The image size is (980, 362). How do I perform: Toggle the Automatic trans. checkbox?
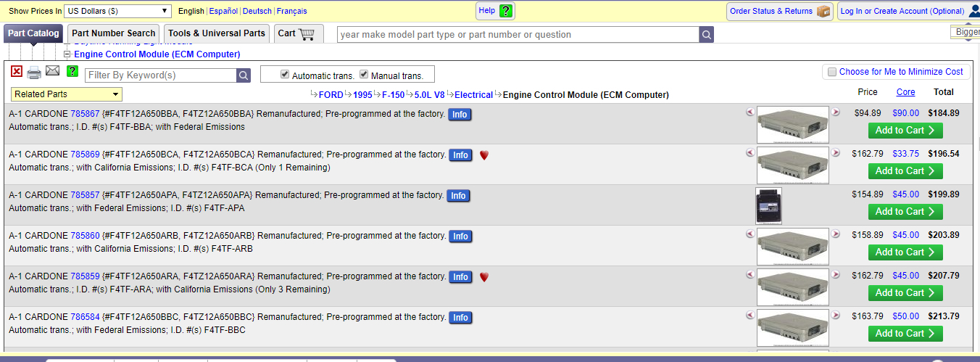click(285, 75)
